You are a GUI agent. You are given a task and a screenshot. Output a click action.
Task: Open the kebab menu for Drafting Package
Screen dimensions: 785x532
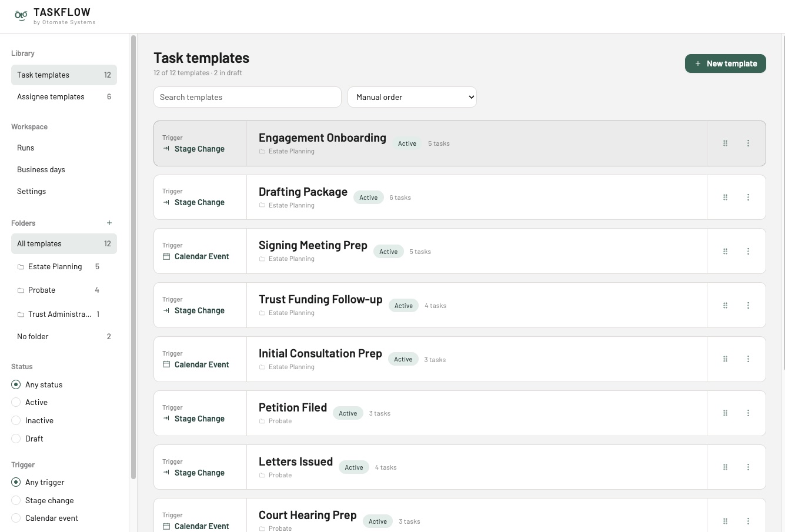coord(748,198)
